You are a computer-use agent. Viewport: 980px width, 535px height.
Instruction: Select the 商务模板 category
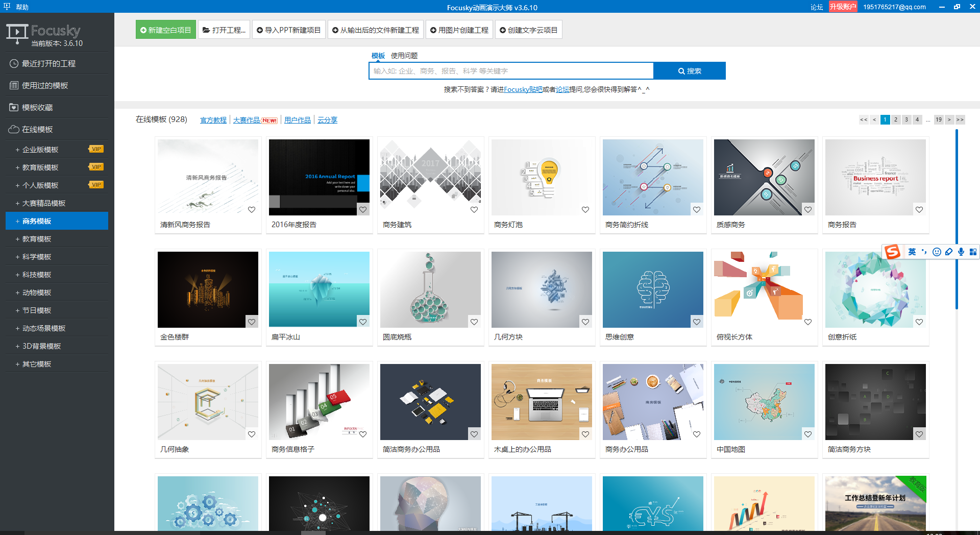[57, 221]
